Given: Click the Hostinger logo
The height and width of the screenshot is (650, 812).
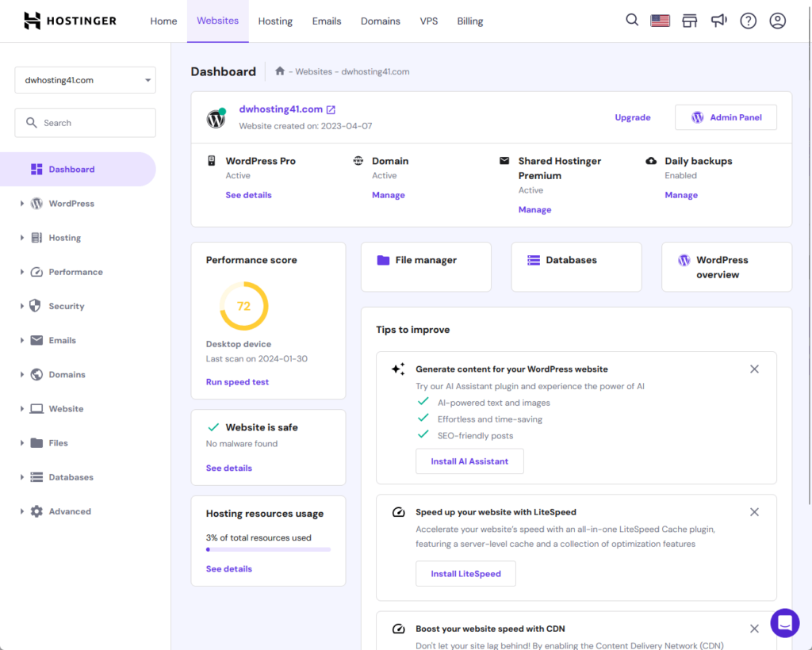Looking at the screenshot, I should pos(71,21).
